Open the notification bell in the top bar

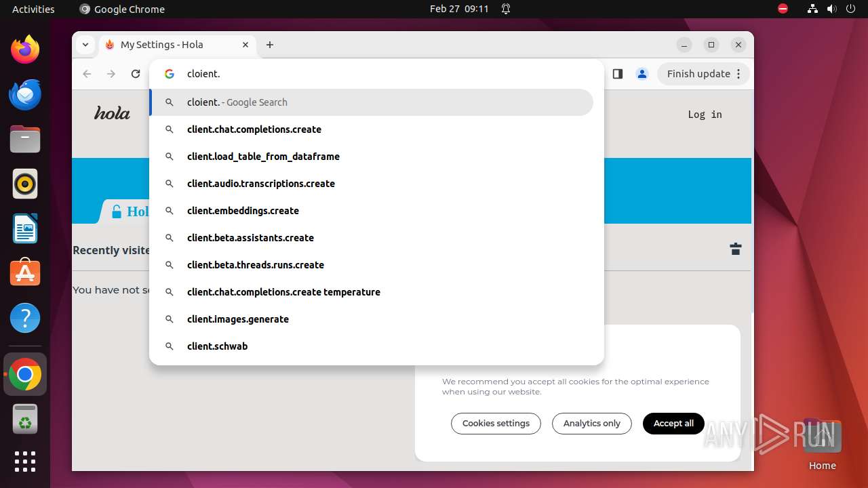click(506, 9)
